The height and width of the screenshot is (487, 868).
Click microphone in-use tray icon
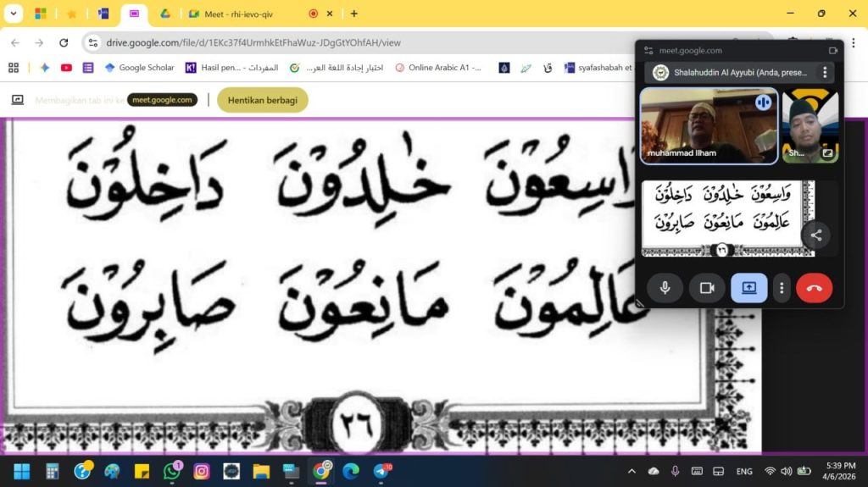click(676, 472)
